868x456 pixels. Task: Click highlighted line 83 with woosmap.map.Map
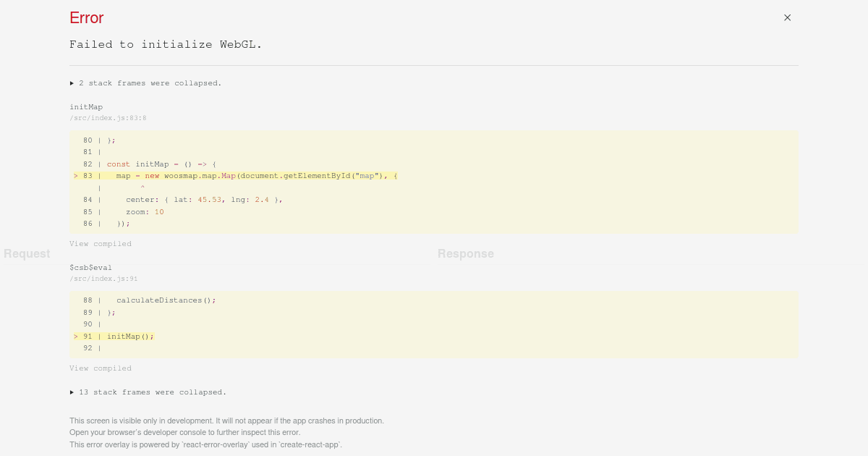236,176
